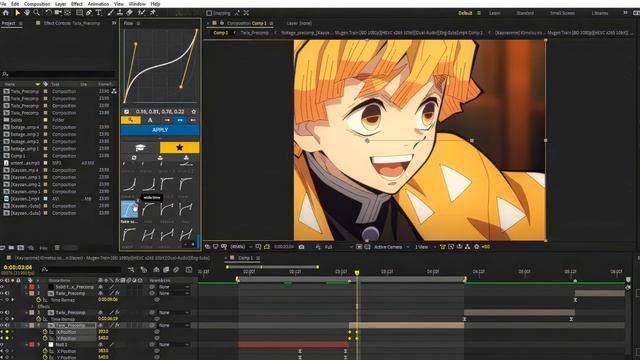Hide layer 1 Solid precomp with eye

tap(2, 287)
